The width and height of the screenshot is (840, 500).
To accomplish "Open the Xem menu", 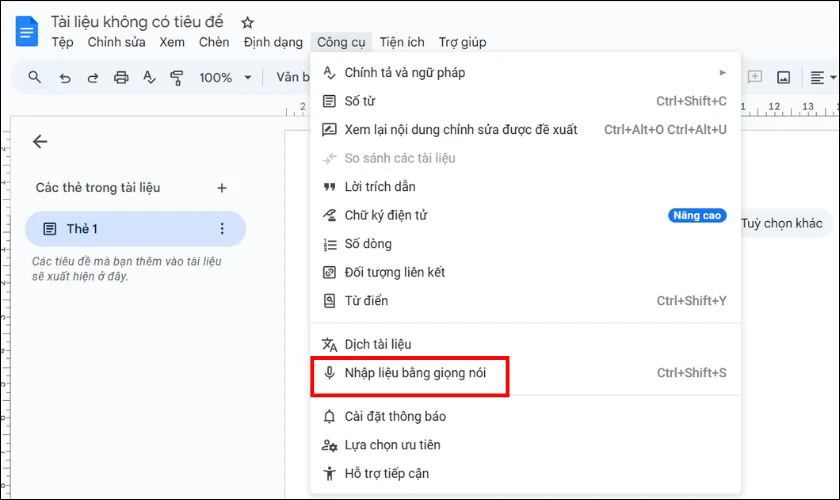I will (x=172, y=42).
